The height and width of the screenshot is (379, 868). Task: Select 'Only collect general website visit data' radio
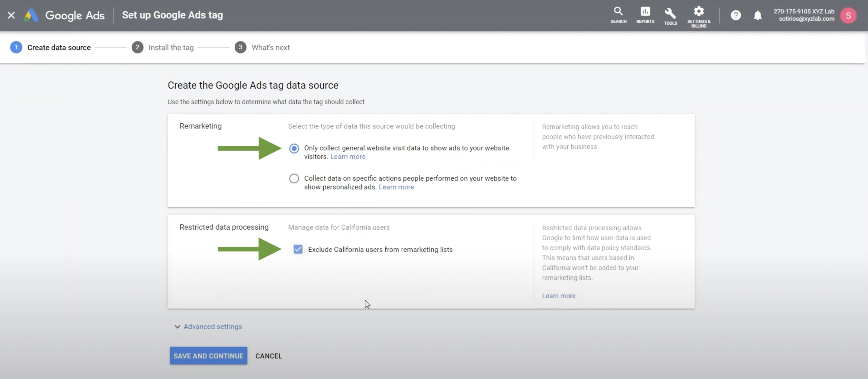[x=294, y=148]
